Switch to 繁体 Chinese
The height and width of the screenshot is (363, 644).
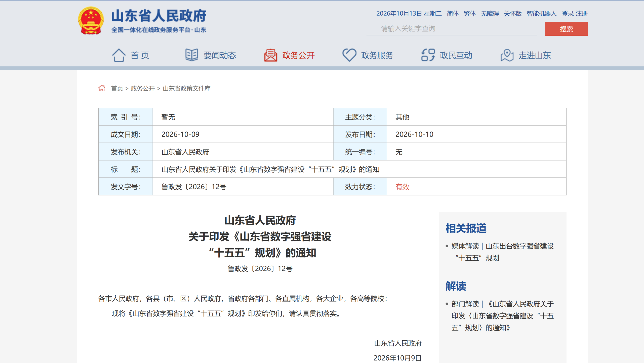pos(470,14)
